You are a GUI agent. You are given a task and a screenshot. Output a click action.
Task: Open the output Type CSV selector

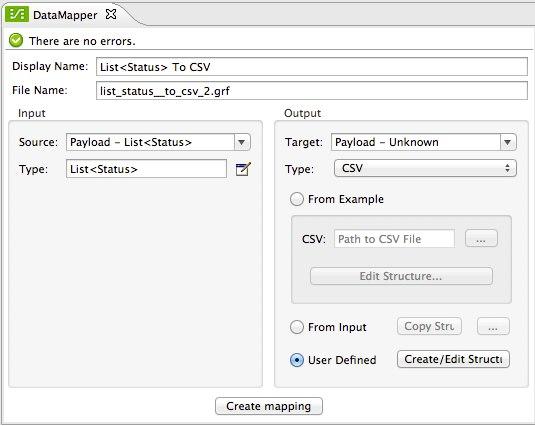(425, 168)
